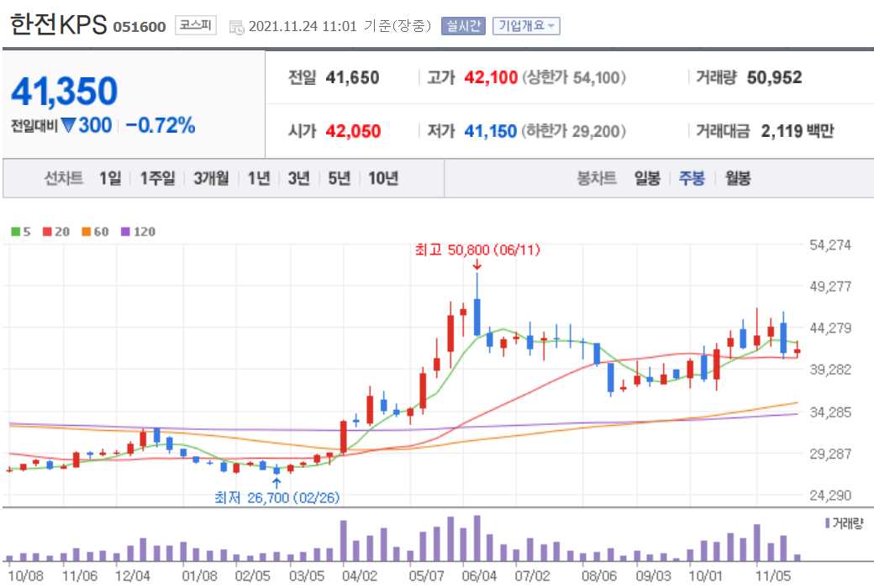Click the 최고 50,800 (06/11) chart label
This screenshot has width=874, height=588.
(x=477, y=249)
